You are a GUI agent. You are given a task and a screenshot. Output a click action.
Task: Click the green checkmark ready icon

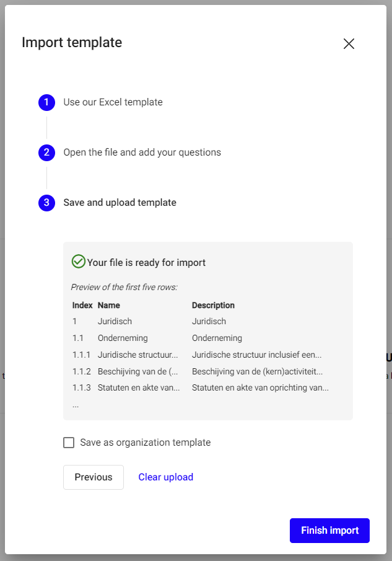tap(78, 262)
